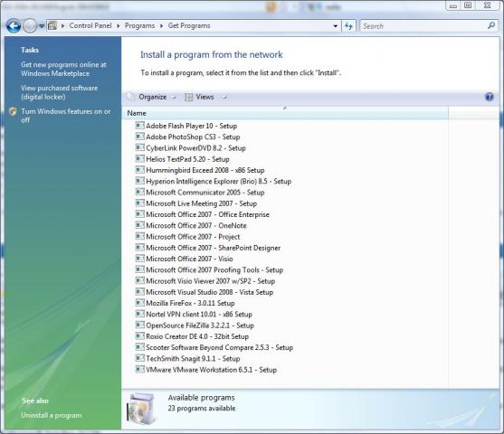Open Get new programs online at Windows Marketplace
Image resolution: width=504 pixels, height=434 pixels.
click(x=63, y=69)
